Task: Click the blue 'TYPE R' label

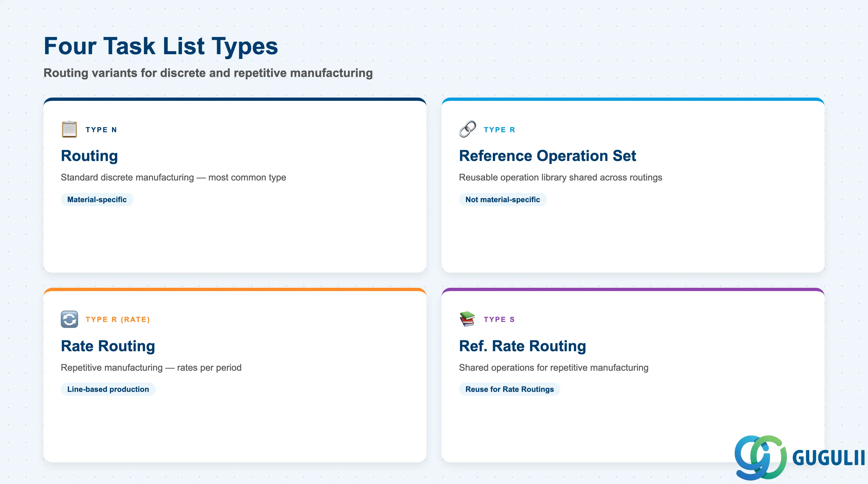Action: (x=499, y=130)
